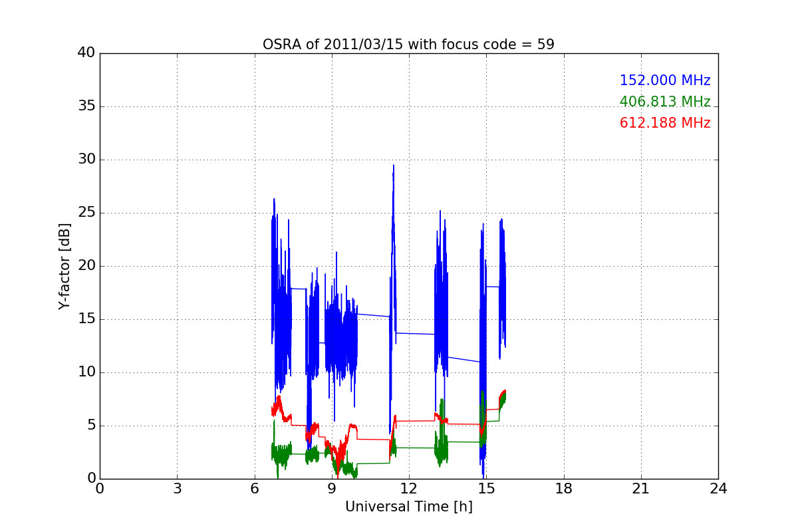Click the y-axis tick label 10
The width and height of the screenshot is (798, 532).
pos(86,372)
